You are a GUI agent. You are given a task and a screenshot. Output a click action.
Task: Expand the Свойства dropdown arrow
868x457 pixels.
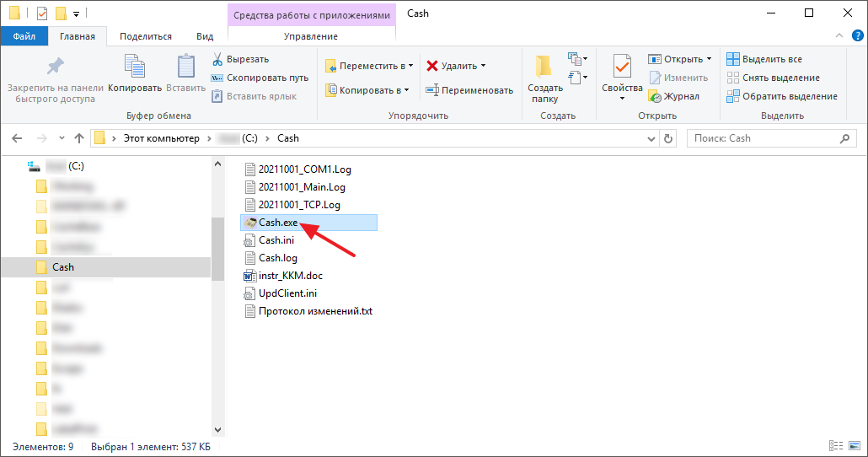(622, 99)
